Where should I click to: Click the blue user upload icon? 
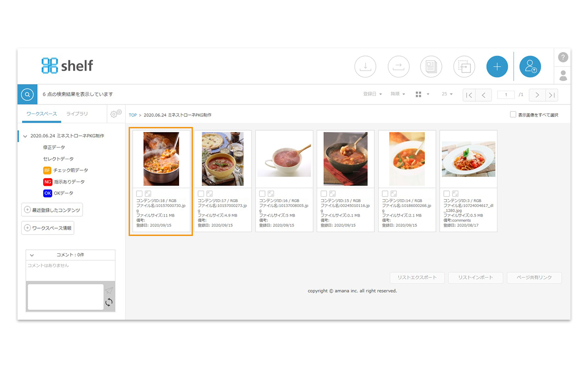(x=530, y=67)
